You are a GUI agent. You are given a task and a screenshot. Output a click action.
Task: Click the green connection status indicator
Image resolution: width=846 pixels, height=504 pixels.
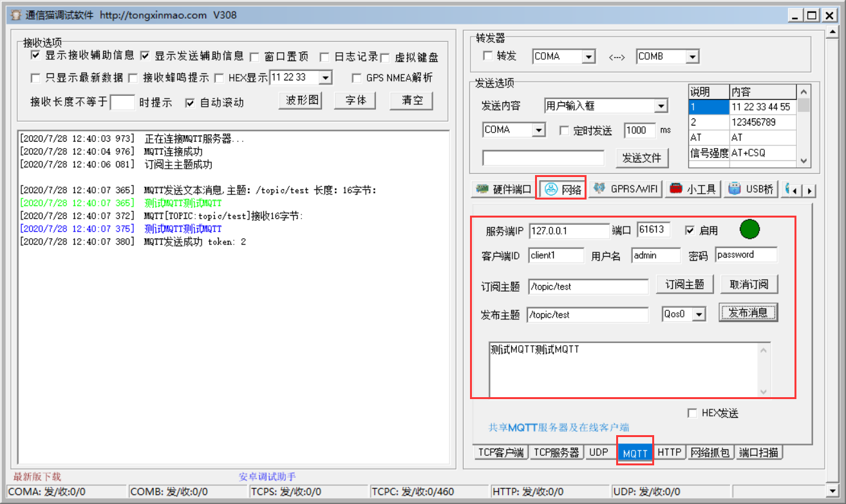tap(749, 229)
